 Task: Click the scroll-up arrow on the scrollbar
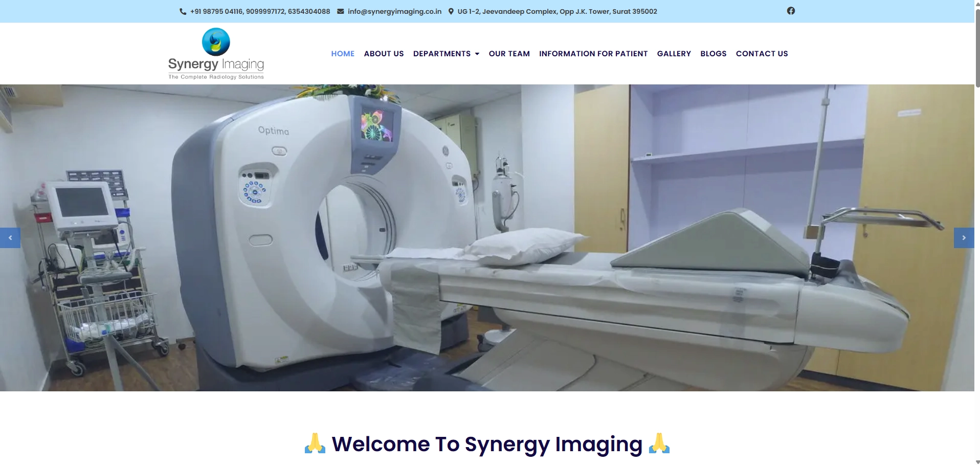975,4
